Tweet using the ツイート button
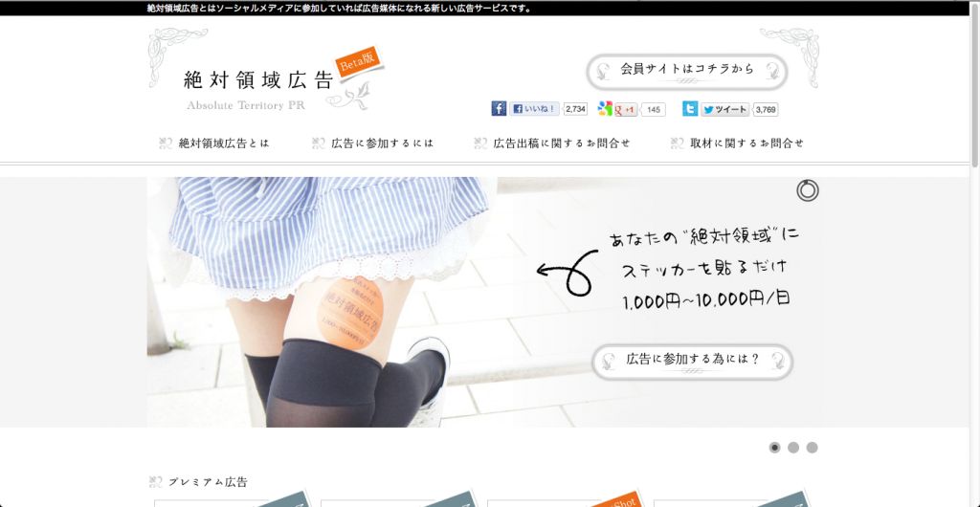 pos(725,110)
